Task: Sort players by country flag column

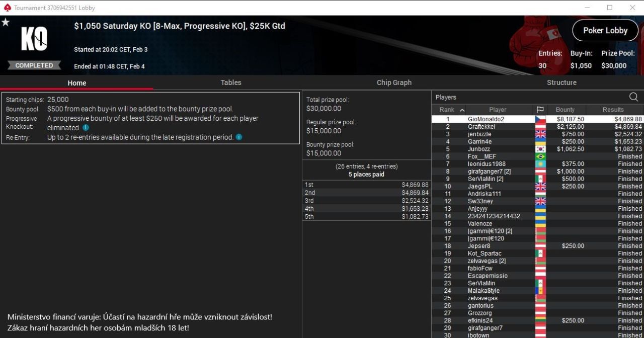Action: [540, 110]
